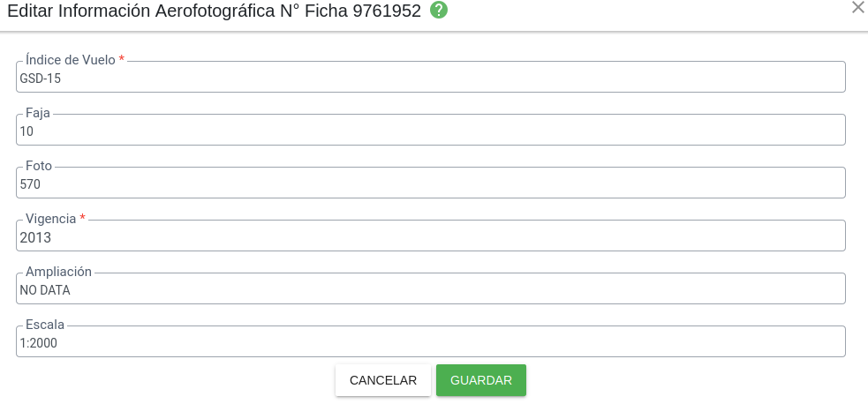Click the "Foto" label text
Image resolution: width=868 pixels, height=404 pixels.
tap(39, 166)
